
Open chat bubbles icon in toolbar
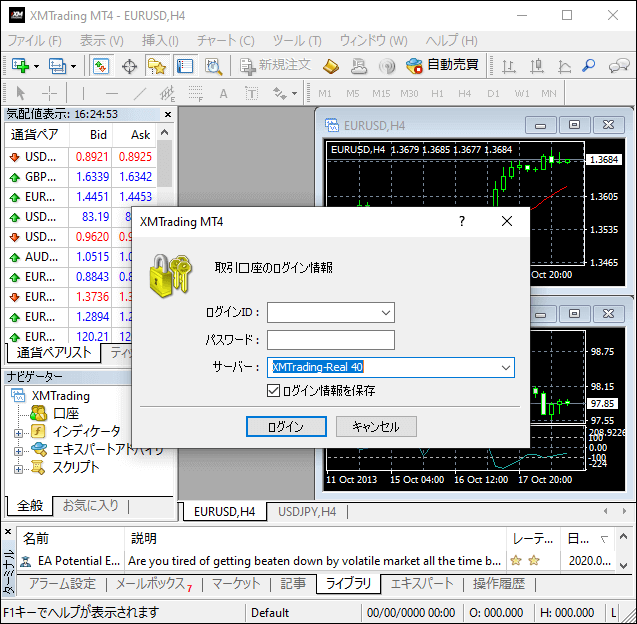[619, 65]
